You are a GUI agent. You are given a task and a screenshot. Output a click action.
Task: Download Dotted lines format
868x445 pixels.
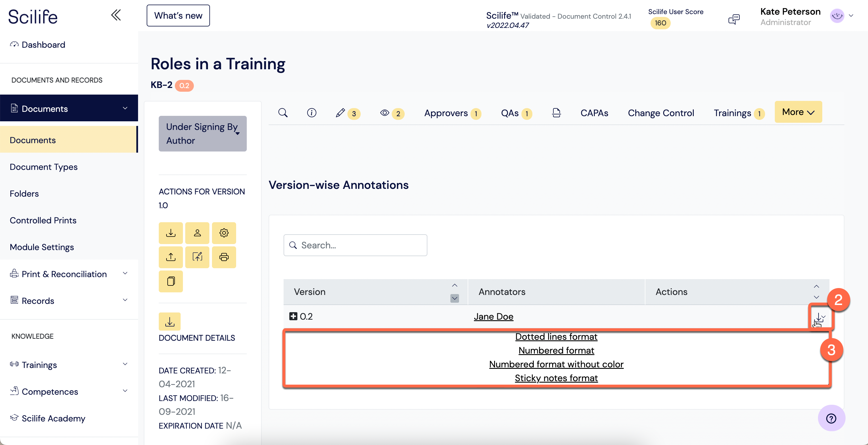(556, 337)
